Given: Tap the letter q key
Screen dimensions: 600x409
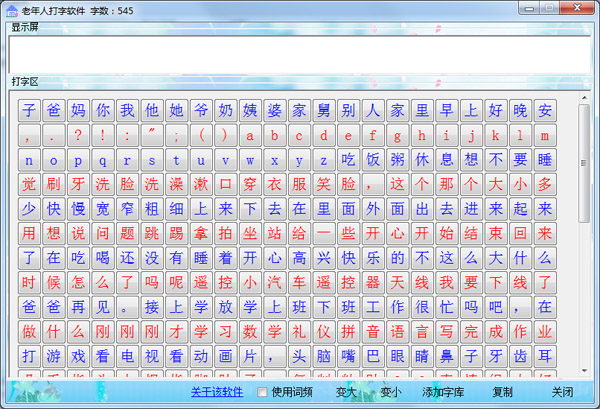Looking at the screenshot, I should (x=103, y=160).
